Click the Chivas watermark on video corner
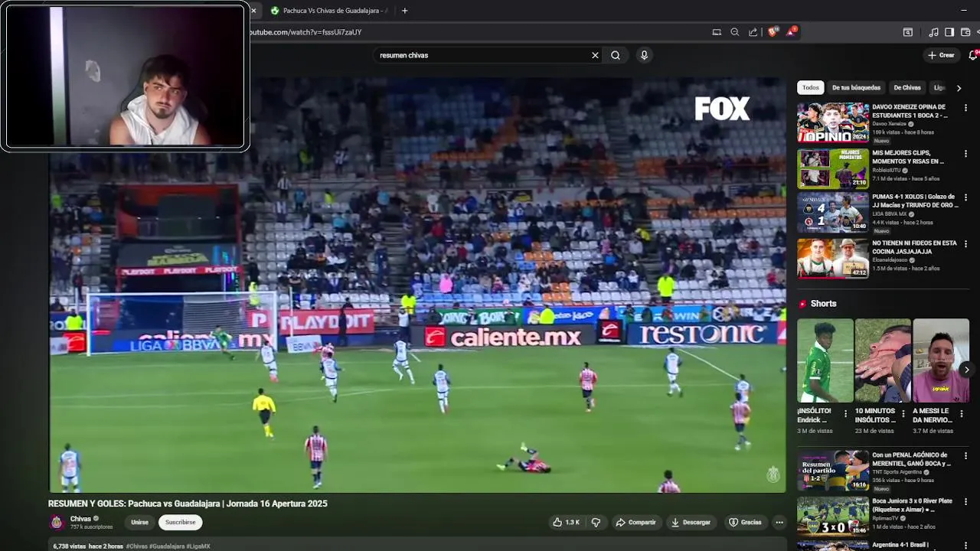980x551 pixels. pos(773,474)
